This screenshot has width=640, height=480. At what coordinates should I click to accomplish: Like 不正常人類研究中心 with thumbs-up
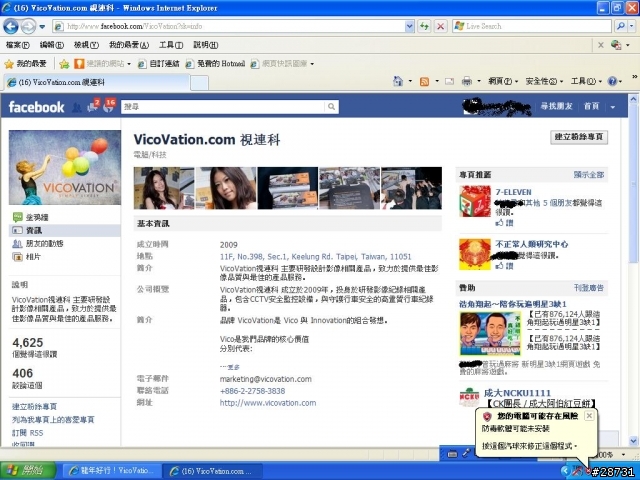(504, 266)
